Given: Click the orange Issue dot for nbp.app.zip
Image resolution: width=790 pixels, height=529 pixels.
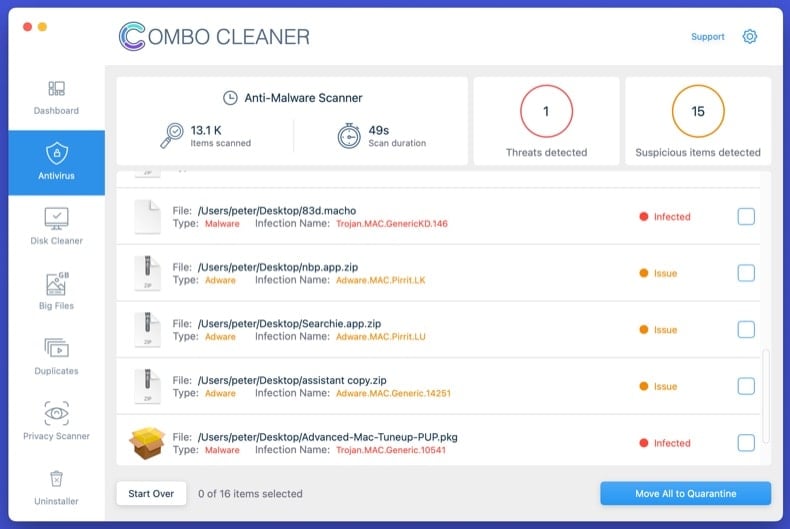Looking at the screenshot, I should click(643, 273).
